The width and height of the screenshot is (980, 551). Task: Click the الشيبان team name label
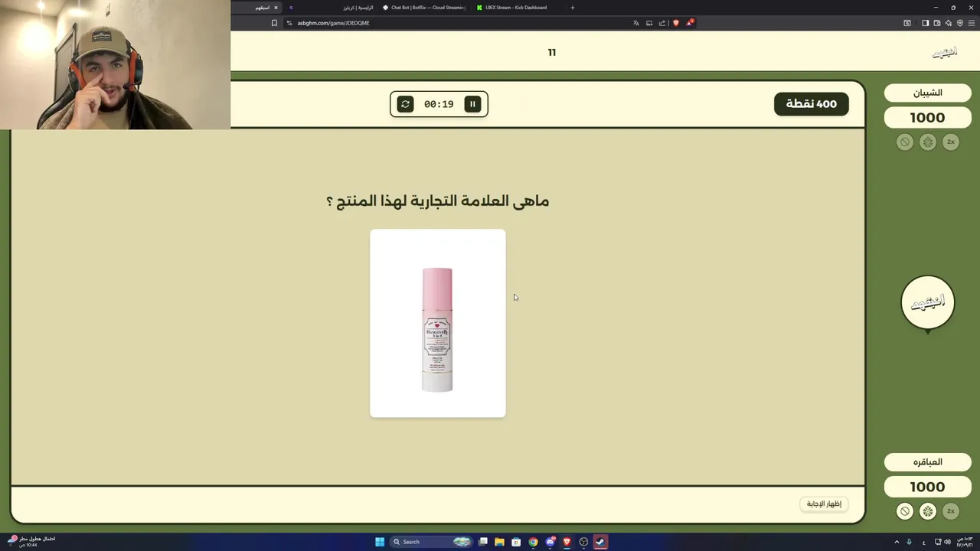(927, 93)
